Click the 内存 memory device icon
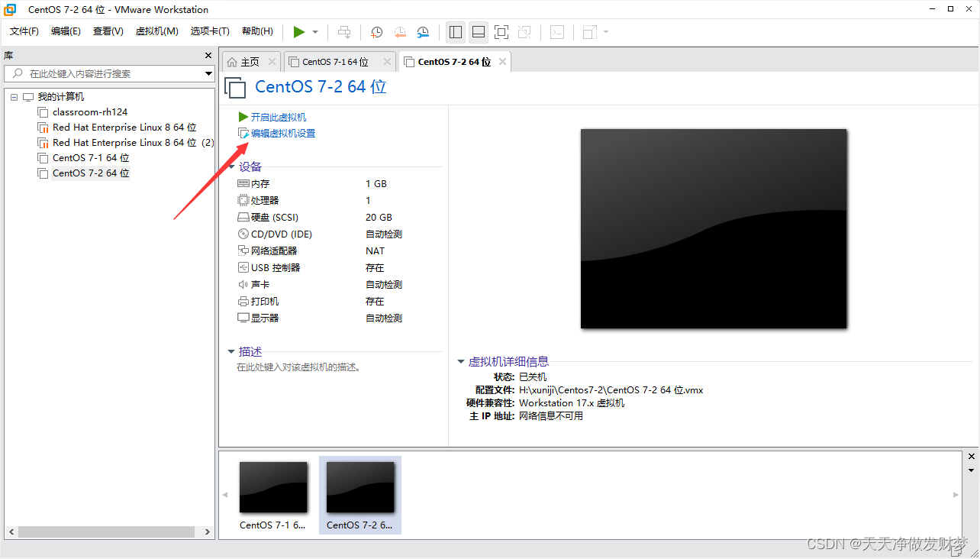Viewport: 980px width, 559px height. (243, 184)
